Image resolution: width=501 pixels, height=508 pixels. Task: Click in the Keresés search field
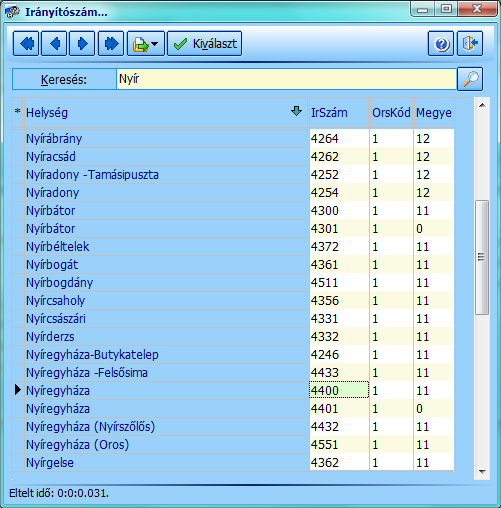tap(286, 79)
